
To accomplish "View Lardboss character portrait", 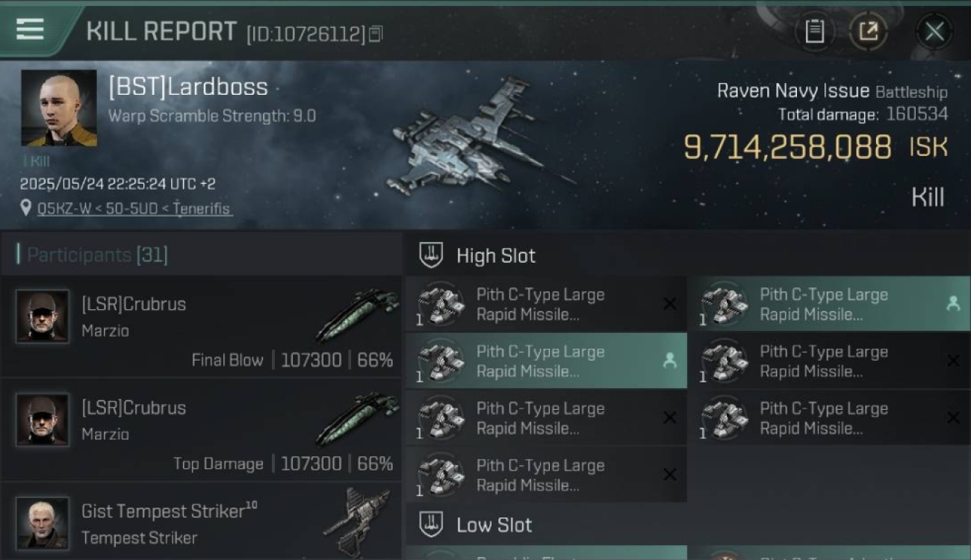I will pos(59,108).
